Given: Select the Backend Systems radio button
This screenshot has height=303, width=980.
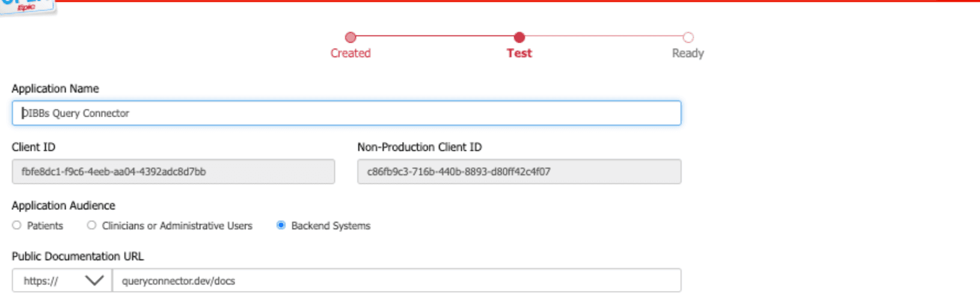Looking at the screenshot, I should coord(281,225).
